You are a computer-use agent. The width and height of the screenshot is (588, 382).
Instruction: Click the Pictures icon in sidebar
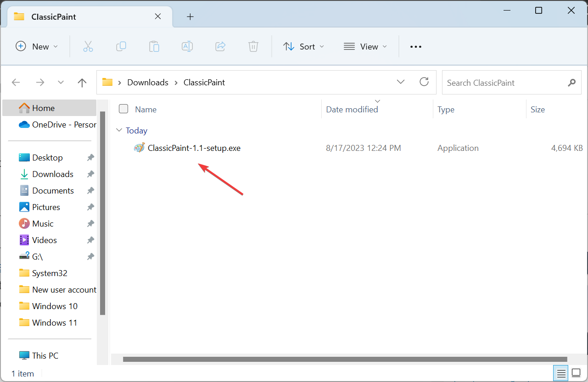pyautogui.click(x=24, y=207)
